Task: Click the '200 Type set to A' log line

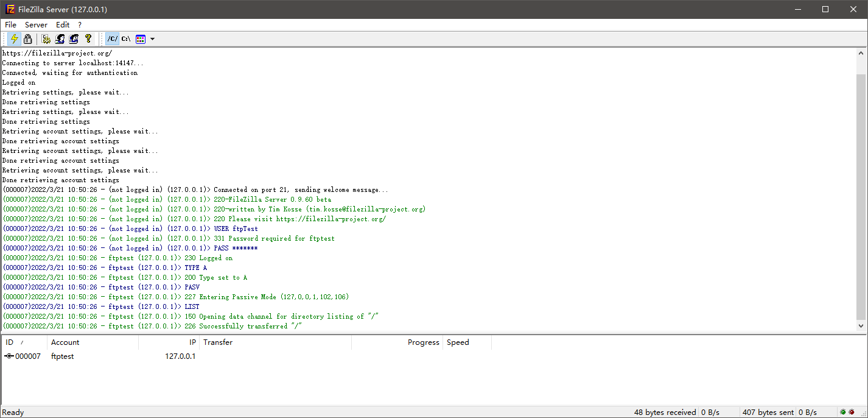Action: point(125,277)
